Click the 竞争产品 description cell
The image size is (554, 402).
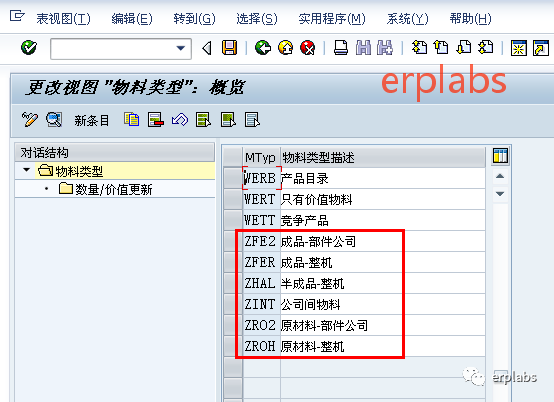[383, 220]
